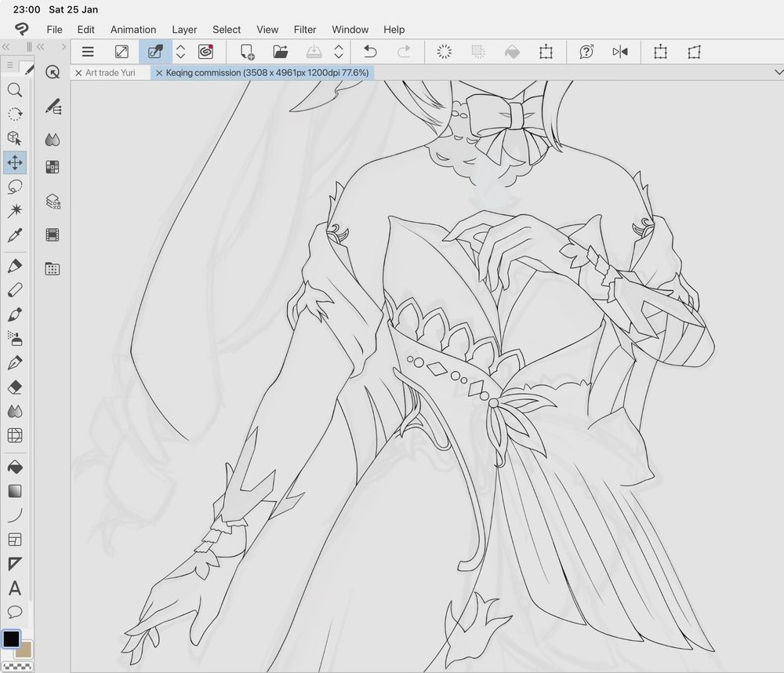
Task: Click the Flip Horizontal icon in command bar
Action: click(620, 52)
